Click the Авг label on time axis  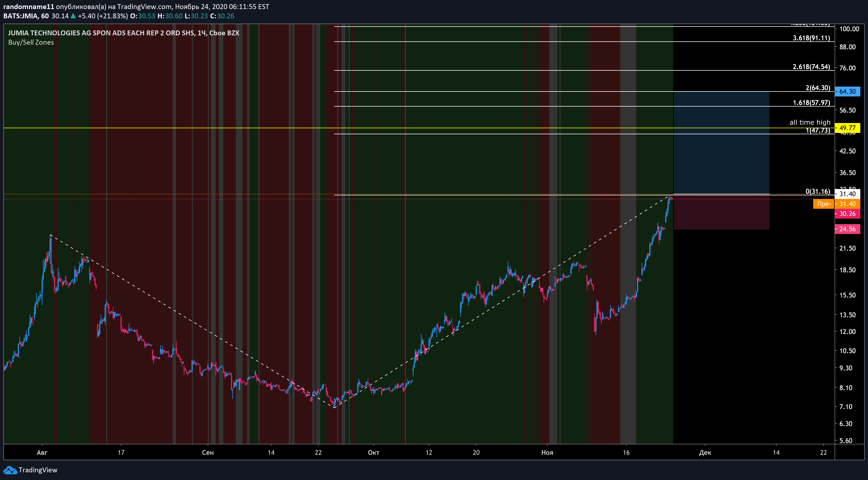42,452
